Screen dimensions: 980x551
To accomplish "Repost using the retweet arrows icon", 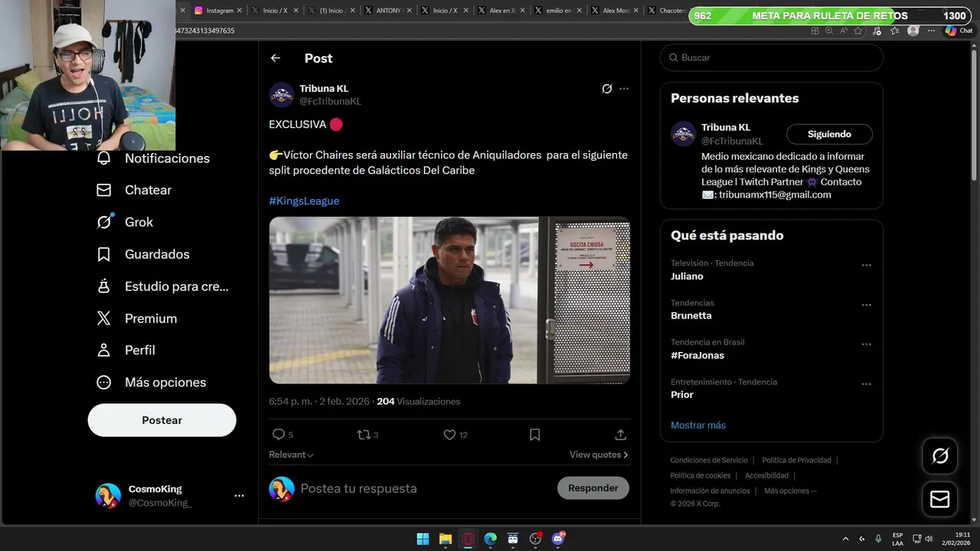I will pos(364,435).
